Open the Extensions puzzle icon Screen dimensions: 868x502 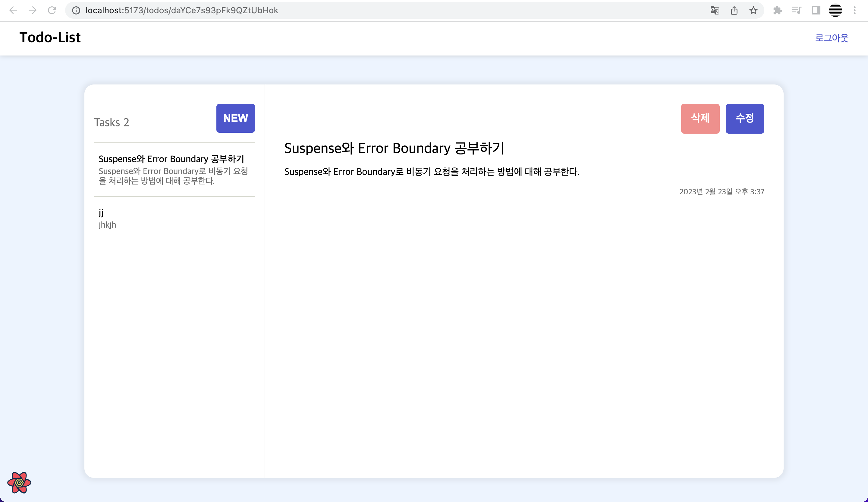click(x=777, y=10)
